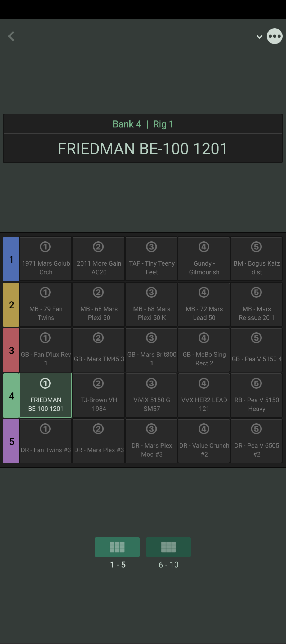
Task: Show banks 1 - 5 grid page
Action: coord(117,547)
